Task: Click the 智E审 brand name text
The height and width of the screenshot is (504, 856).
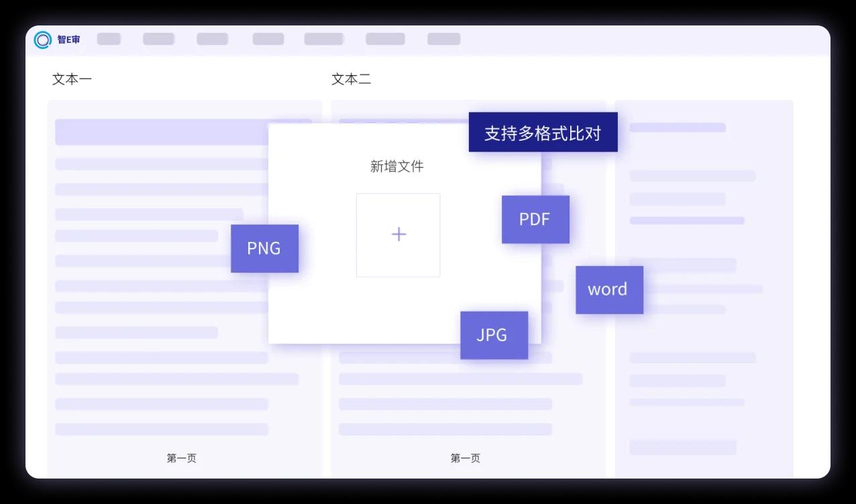Action: tap(68, 40)
